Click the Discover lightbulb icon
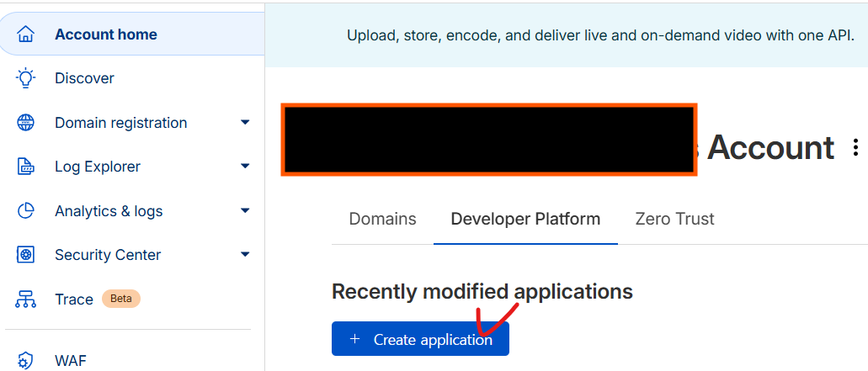This screenshot has width=868, height=371. tap(25, 78)
